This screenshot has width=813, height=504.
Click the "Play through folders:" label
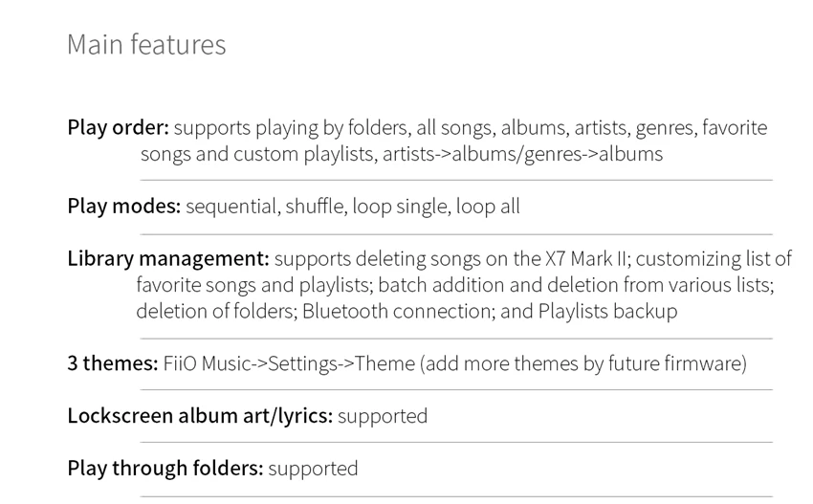click(x=165, y=469)
